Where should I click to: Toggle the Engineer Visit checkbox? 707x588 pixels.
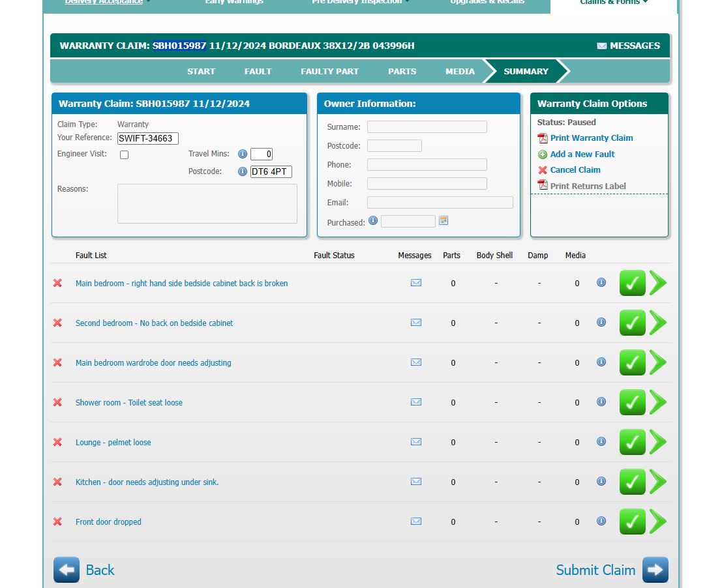[124, 154]
